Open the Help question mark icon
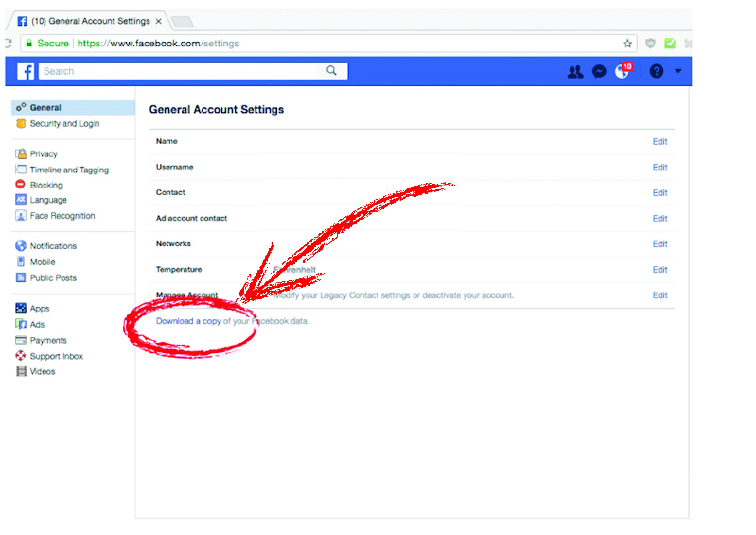Viewport: 756px width, 535px height. click(x=657, y=71)
